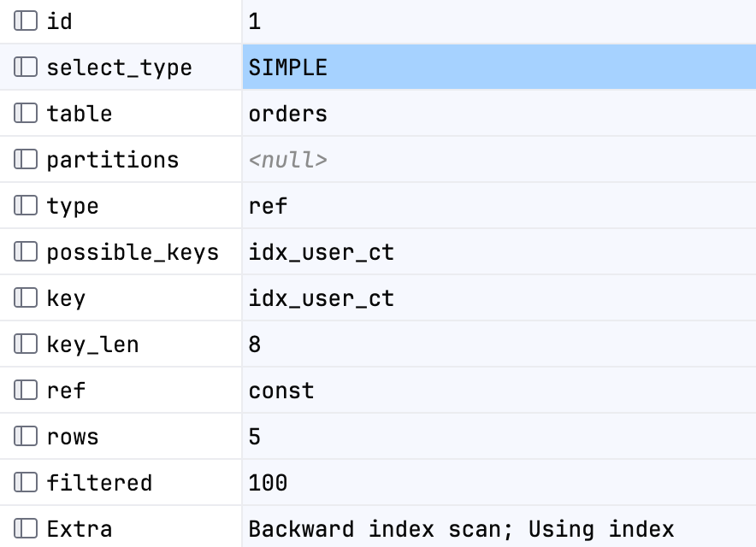
Task: Click the column icon next to key_len
Action: (x=26, y=344)
